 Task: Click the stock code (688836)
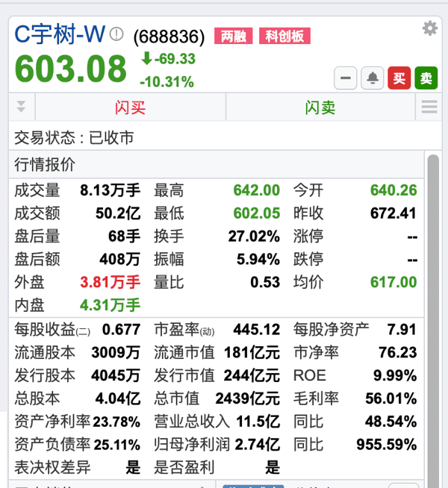click(169, 37)
